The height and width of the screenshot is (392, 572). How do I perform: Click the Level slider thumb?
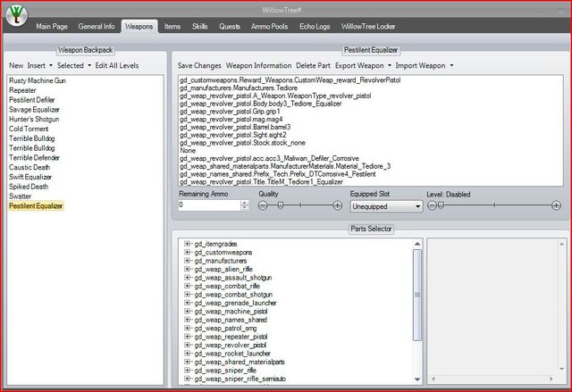tap(441, 206)
